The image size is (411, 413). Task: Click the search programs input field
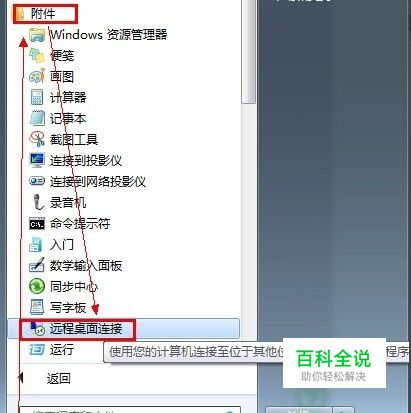[130, 410]
